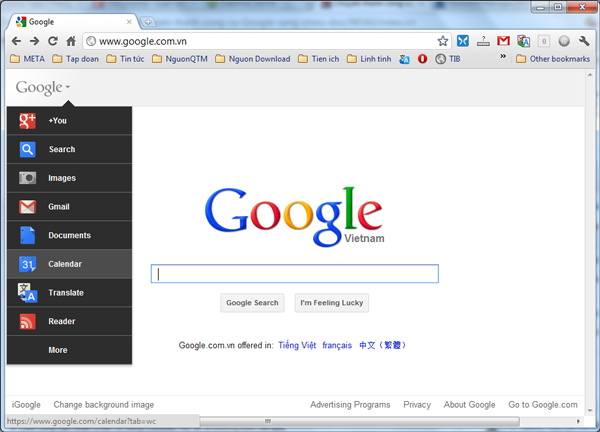Open the Chrome wrench menu
600x432 pixels.
pyautogui.click(x=584, y=41)
